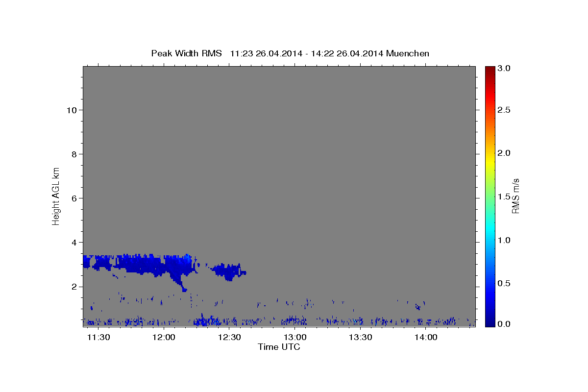This screenshot has height=392, width=588.
Task: Click the colorbar value 0.0
Action: click(x=504, y=324)
